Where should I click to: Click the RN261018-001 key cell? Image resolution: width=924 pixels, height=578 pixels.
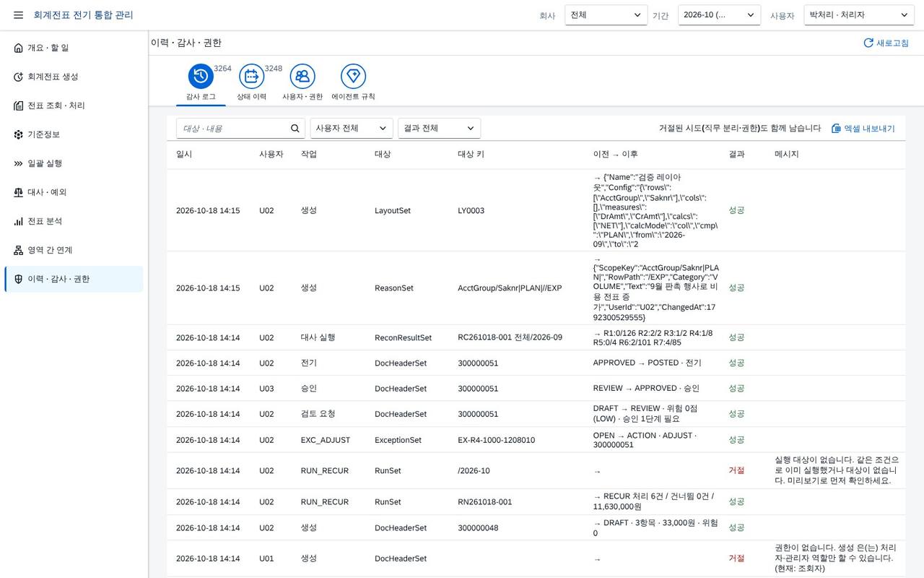click(485, 502)
